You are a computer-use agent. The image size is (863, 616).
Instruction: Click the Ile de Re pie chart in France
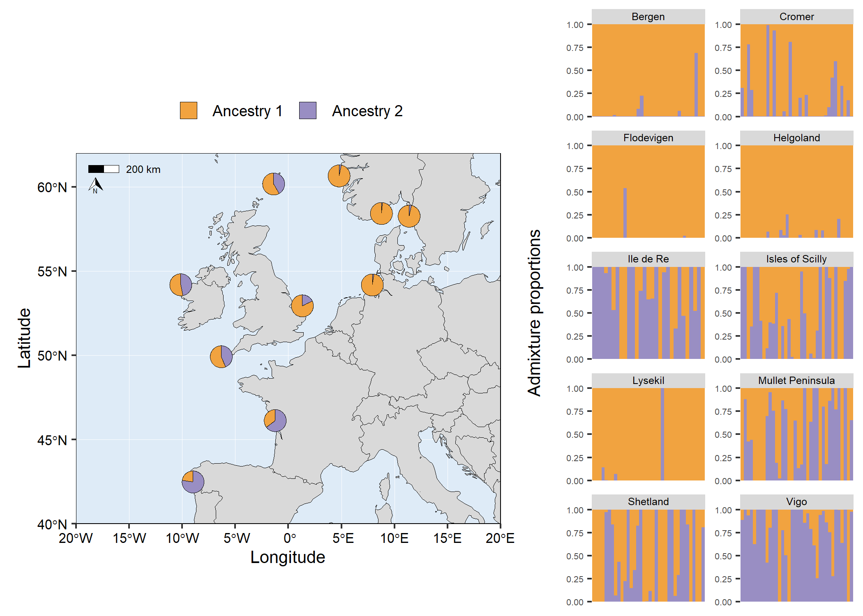click(275, 420)
